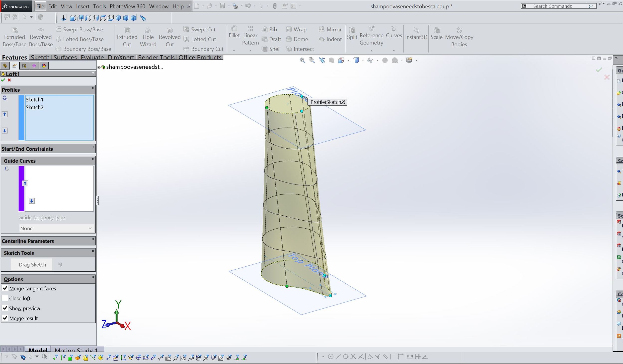The width and height of the screenshot is (623, 364).
Task: Accept the Loft1 feature with green checkmark
Action: 3,80
